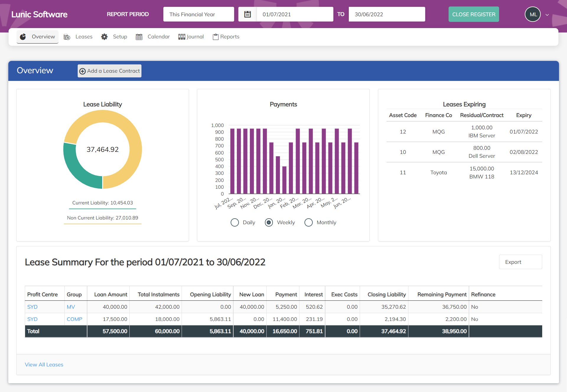Viewport: 567px width, 392px height.
Task: Click the ML user avatar
Action: (x=533, y=14)
